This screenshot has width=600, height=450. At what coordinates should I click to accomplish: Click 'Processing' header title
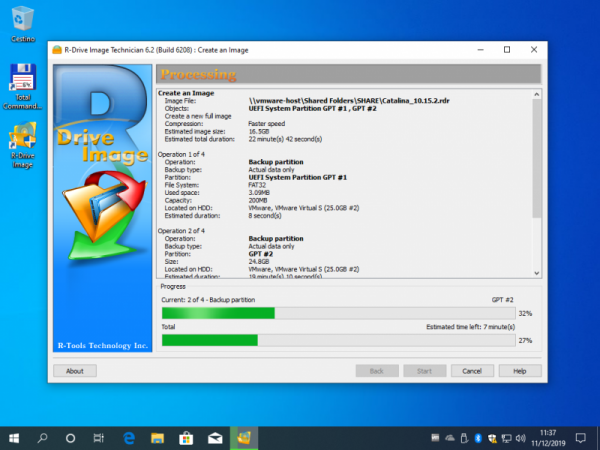pyautogui.click(x=198, y=74)
